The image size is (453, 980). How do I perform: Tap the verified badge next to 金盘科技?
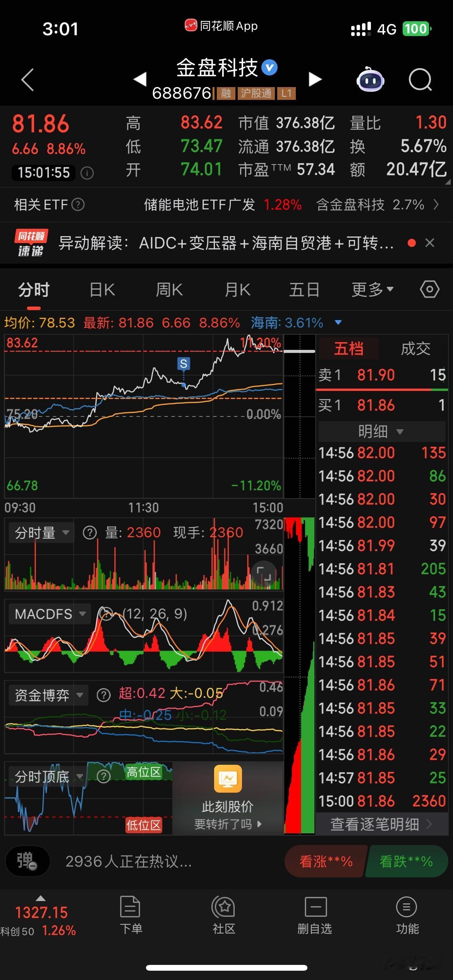(x=269, y=68)
